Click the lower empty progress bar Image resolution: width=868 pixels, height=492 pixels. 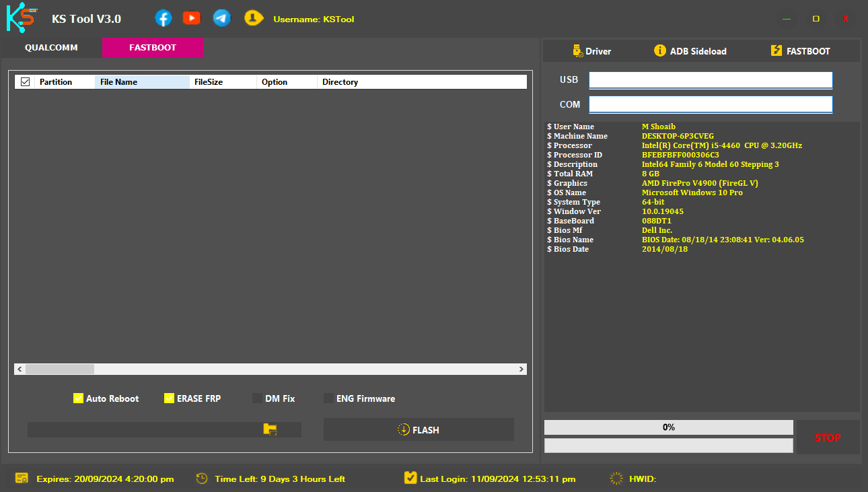669,446
